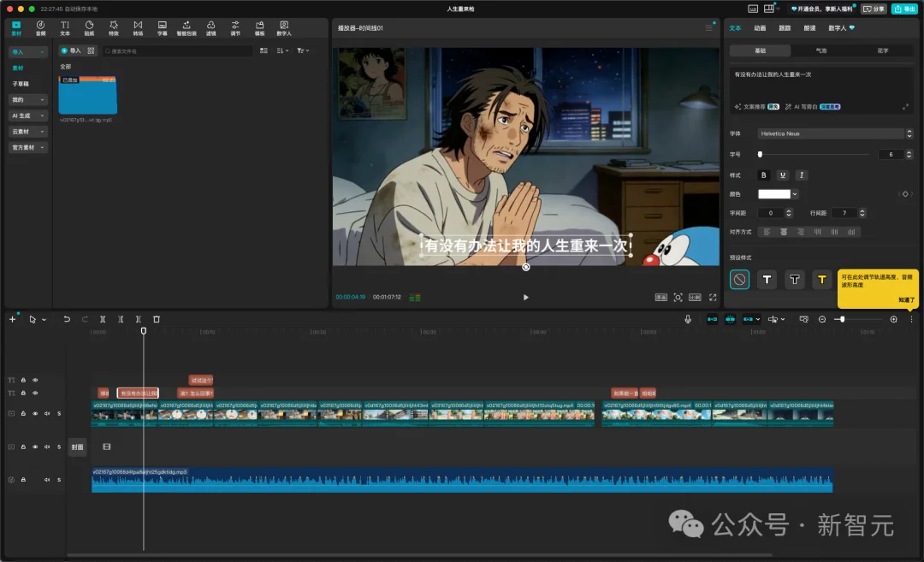
Task: Open the 滤镜 (Filters) panel
Action: coord(210,27)
